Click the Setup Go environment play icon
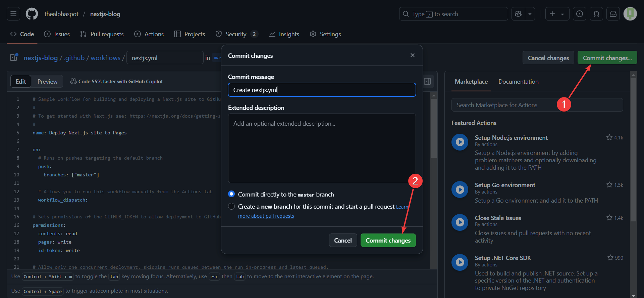Screen dimensions: 644x298 (x=460, y=189)
